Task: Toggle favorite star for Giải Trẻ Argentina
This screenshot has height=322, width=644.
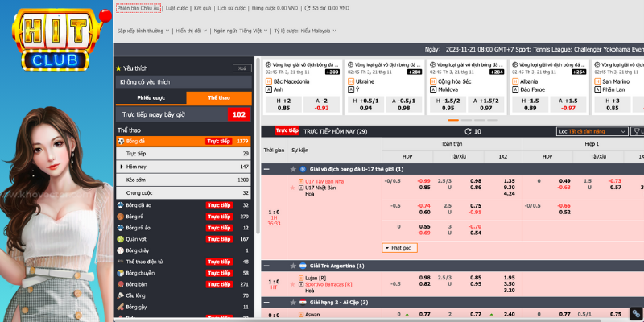Action: (293, 265)
